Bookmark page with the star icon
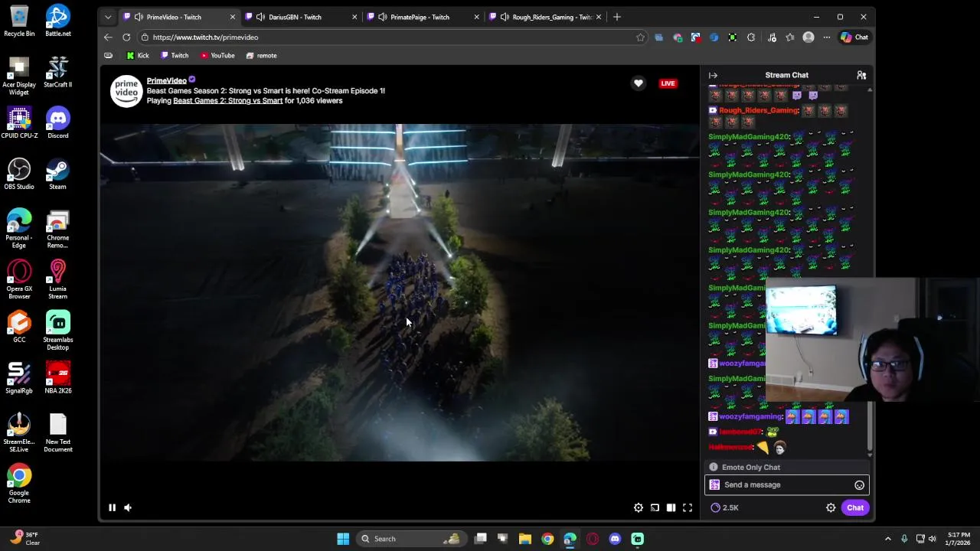The image size is (980, 551). [640, 37]
